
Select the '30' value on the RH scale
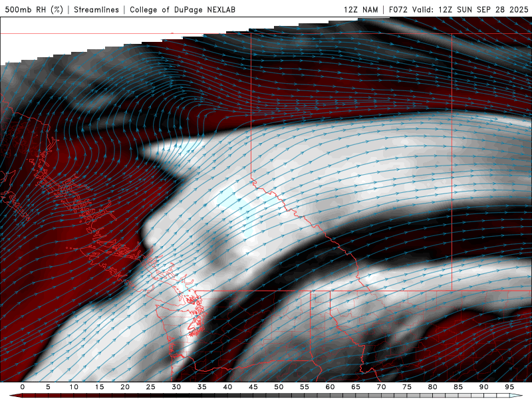[176, 387]
